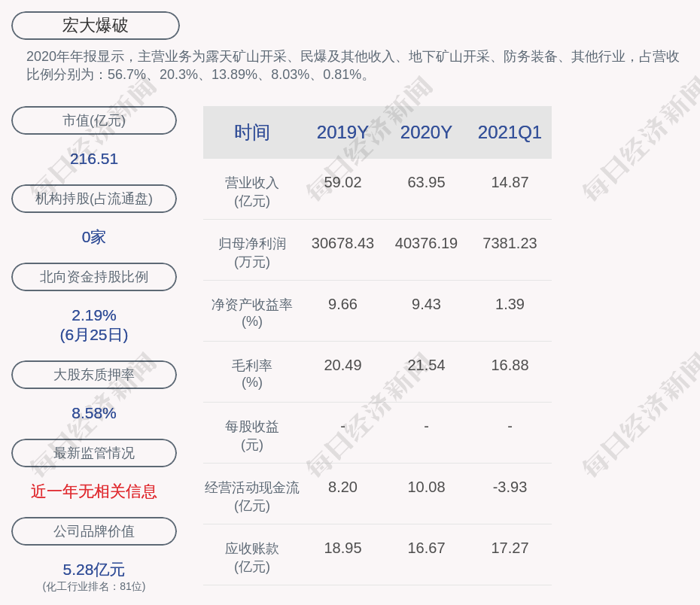The height and width of the screenshot is (605, 700).
Task: Click the 2021Q1 column header
Action: tap(510, 132)
